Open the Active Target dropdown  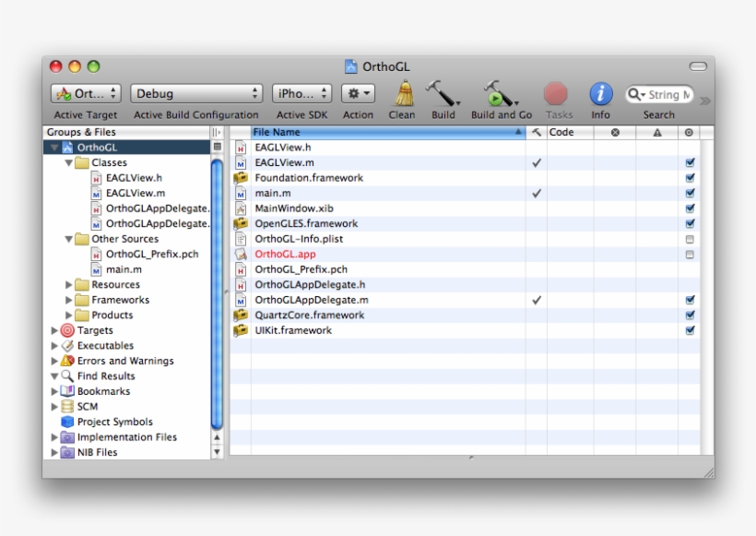[86, 93]
